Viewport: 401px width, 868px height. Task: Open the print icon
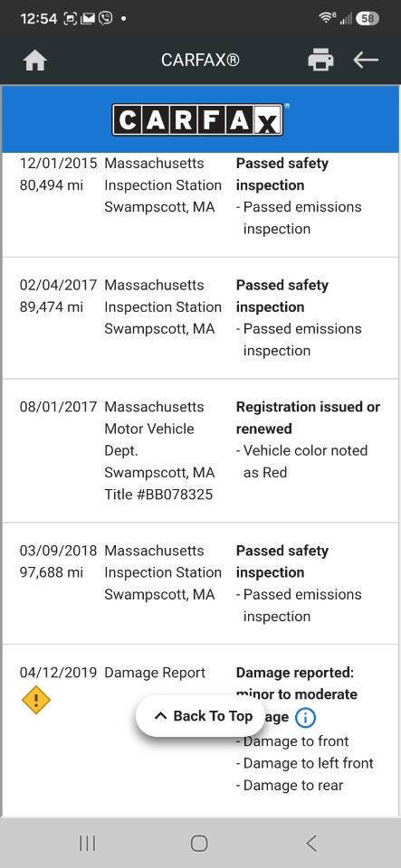tap(320, 60)
